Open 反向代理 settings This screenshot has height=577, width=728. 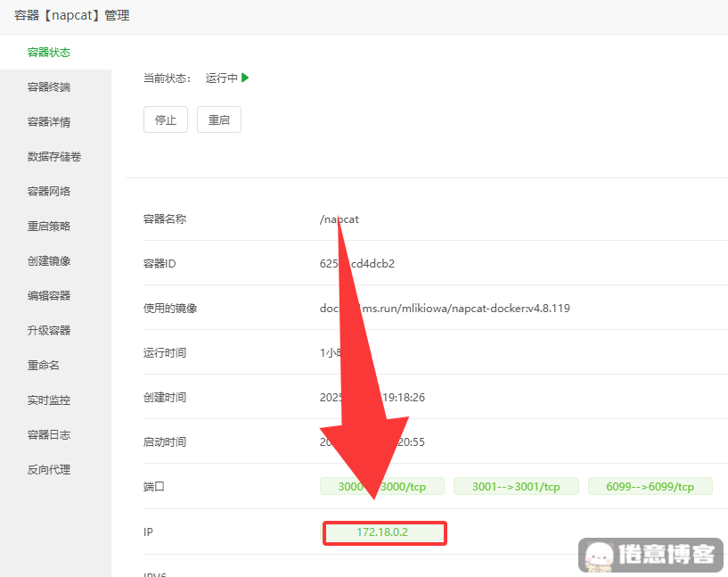(x=49, y=470)
